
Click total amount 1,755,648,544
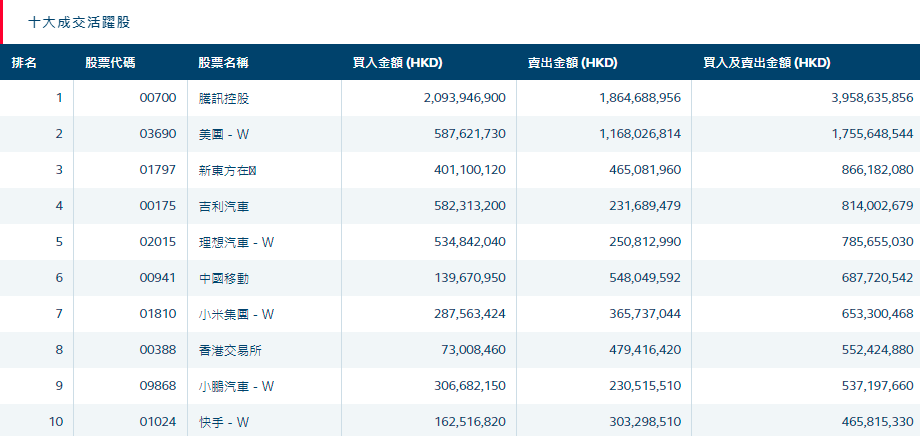click(x=872, y=134)
